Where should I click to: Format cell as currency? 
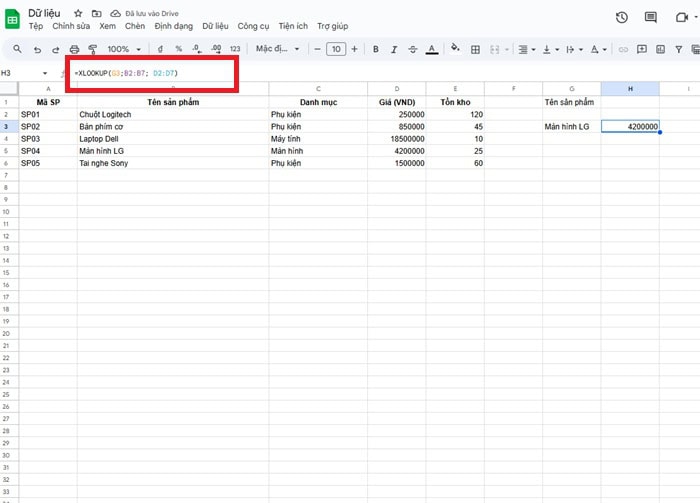tap(160, 49)
